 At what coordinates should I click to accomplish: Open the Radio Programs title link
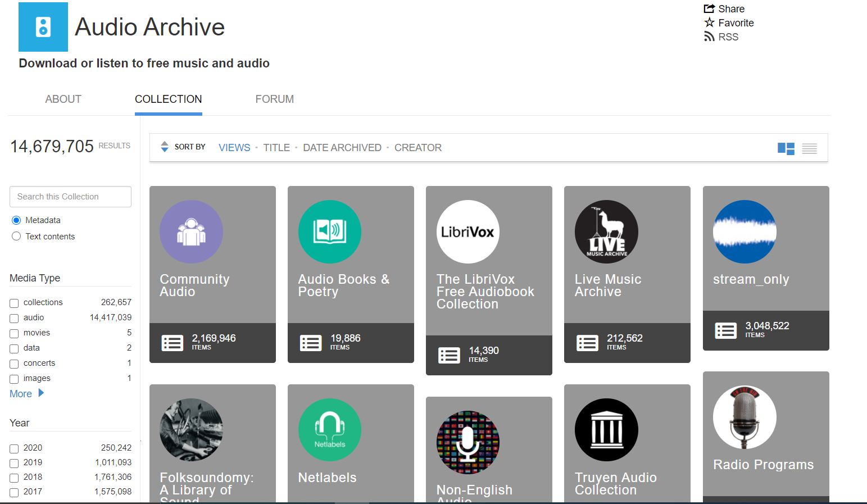pos(763,465)
